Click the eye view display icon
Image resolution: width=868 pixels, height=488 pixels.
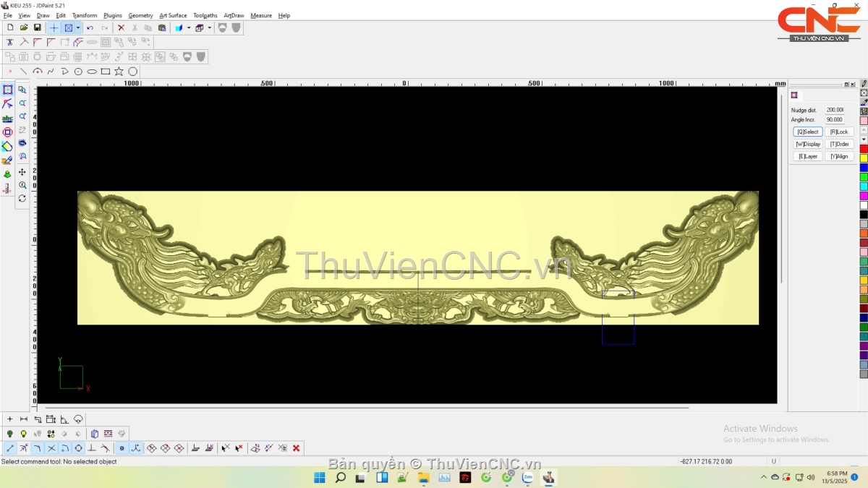22,142
